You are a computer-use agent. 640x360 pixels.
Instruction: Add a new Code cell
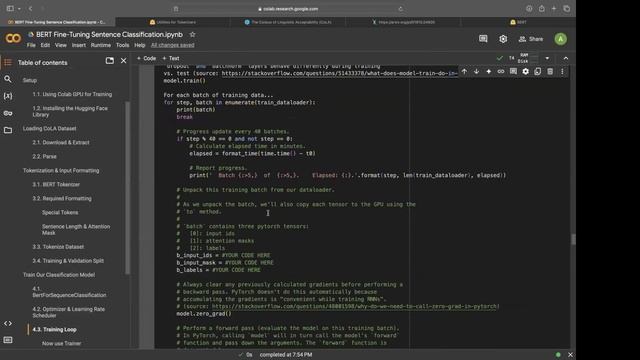click(147, 58)
